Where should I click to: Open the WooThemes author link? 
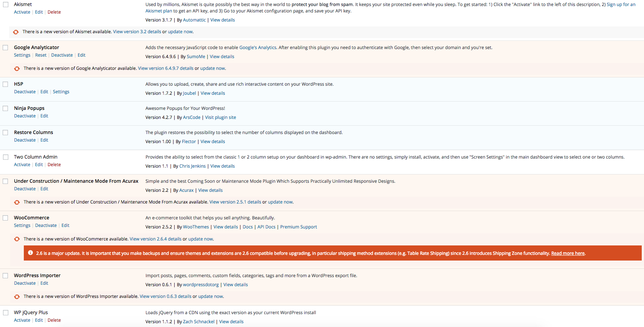196,227
